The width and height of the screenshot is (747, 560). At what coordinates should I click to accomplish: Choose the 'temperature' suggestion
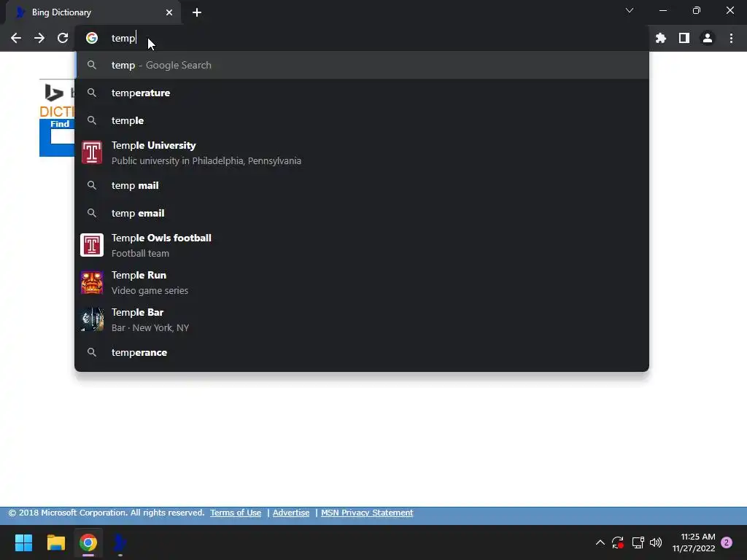click(362, 93)
